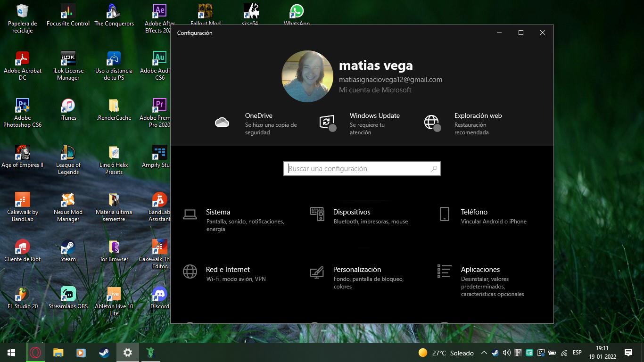Click the OneDrive cloud icon

222,123
